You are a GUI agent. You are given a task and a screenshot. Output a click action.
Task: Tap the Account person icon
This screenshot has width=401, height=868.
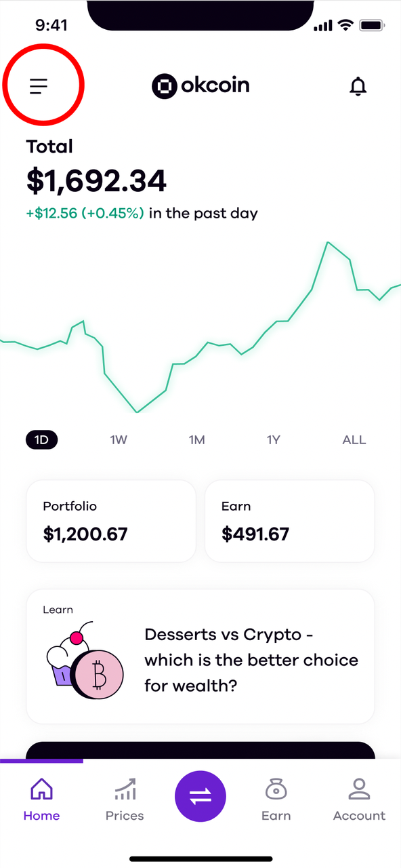point(359,789)
